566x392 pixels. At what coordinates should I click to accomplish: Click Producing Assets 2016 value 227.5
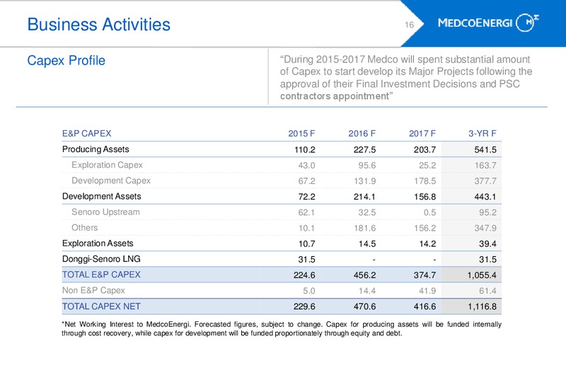tap(364, 149)
